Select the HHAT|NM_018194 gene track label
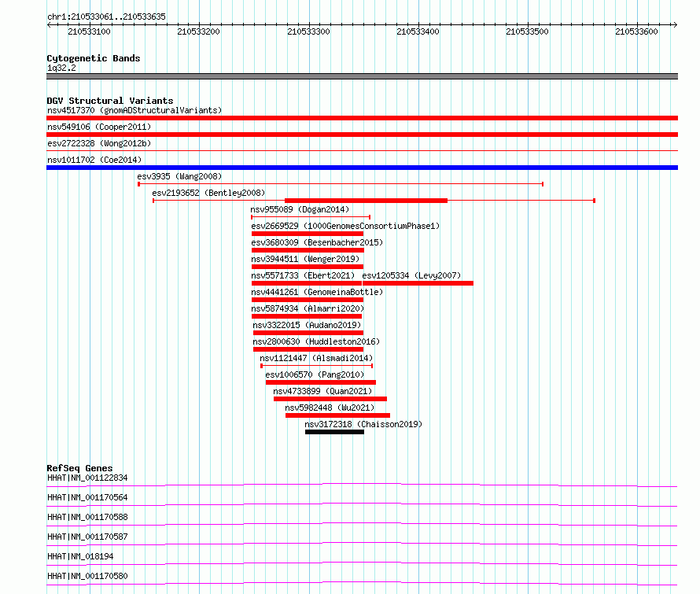Image resolution: width=700 pixels, height=594 pixels. pyautogui.click(x=80, y=556)
